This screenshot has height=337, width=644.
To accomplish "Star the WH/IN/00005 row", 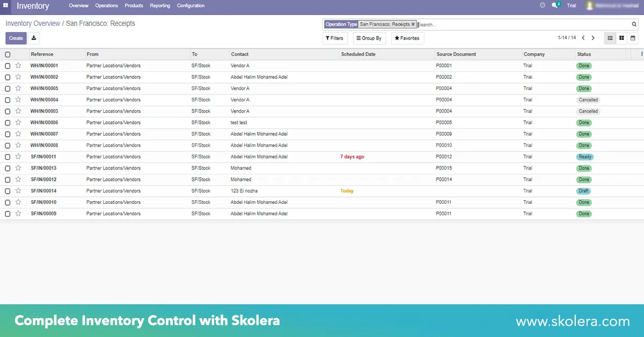I will click(18, 88).
